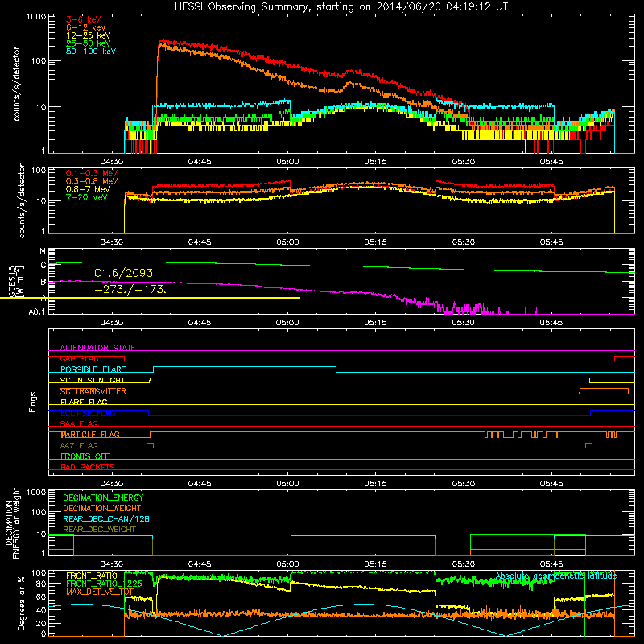The height and width of the screenshot is (644, 644).
Task: Select the orange 6-12 keV legend label
Action: 86,27
